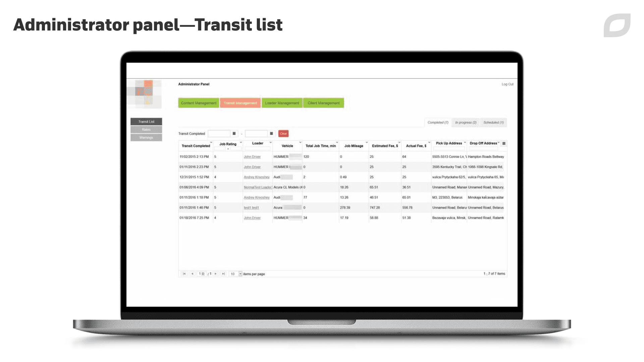Navigate to next page arrow
The height and width of the screenshot is (362, 644).
[216, 274]
